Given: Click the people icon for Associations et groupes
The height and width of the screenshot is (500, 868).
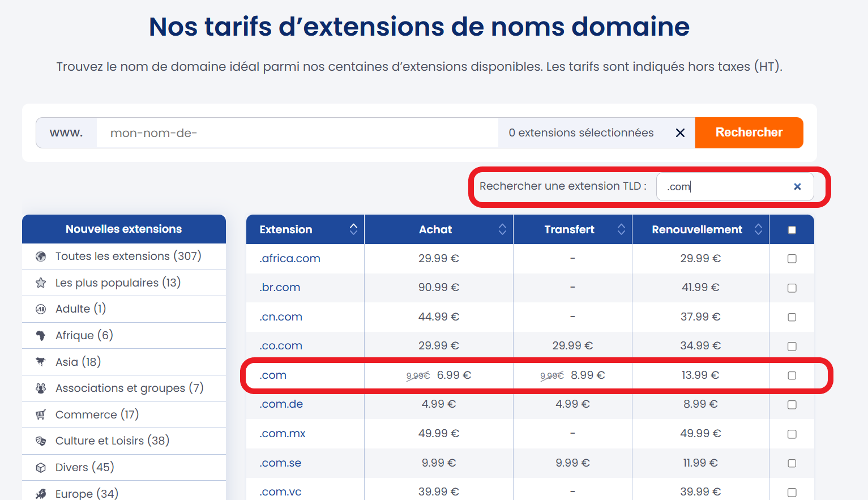Looking at the screenshot, I should click(x=40, y=388).
